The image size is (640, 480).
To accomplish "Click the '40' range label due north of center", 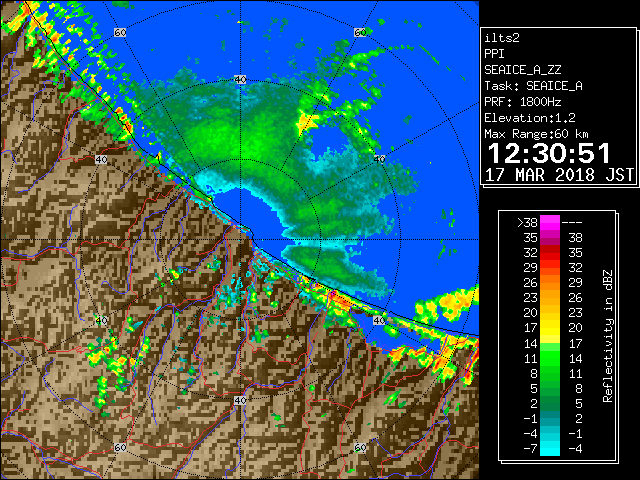I will coord(240,80).
